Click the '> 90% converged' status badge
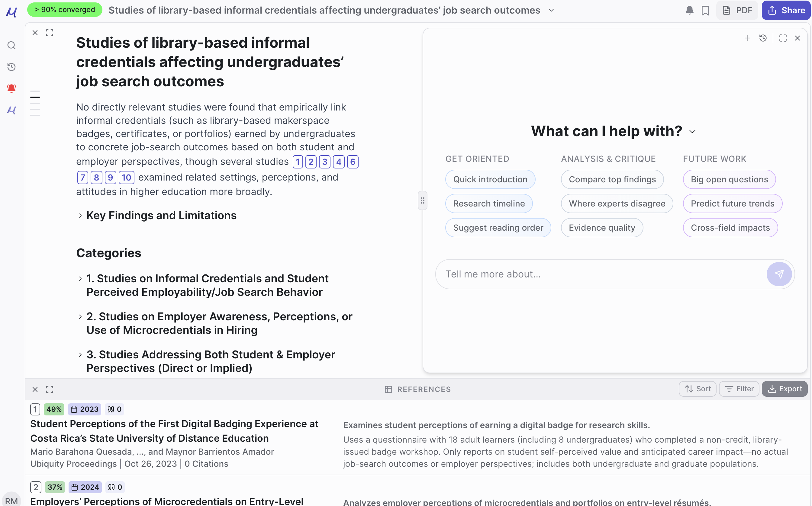The image size is (812, 506). pyautogui.click(x=65, y=10)
